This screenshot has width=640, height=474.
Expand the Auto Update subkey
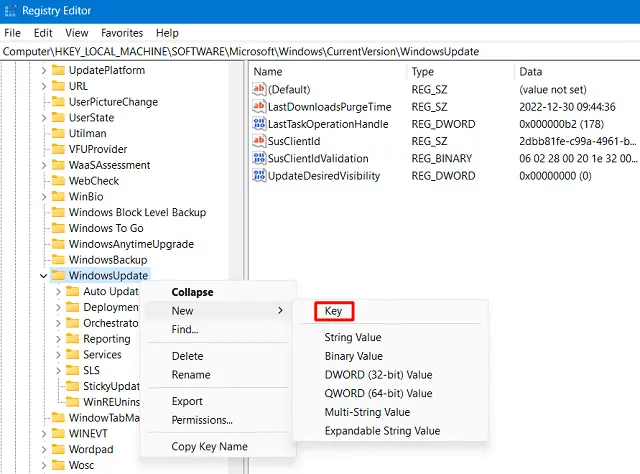tap(58, 292)
